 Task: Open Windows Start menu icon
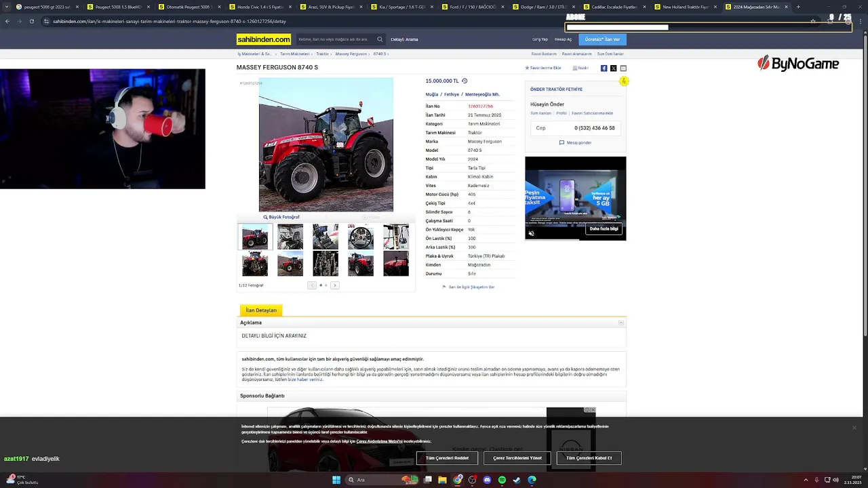(336, 480)
